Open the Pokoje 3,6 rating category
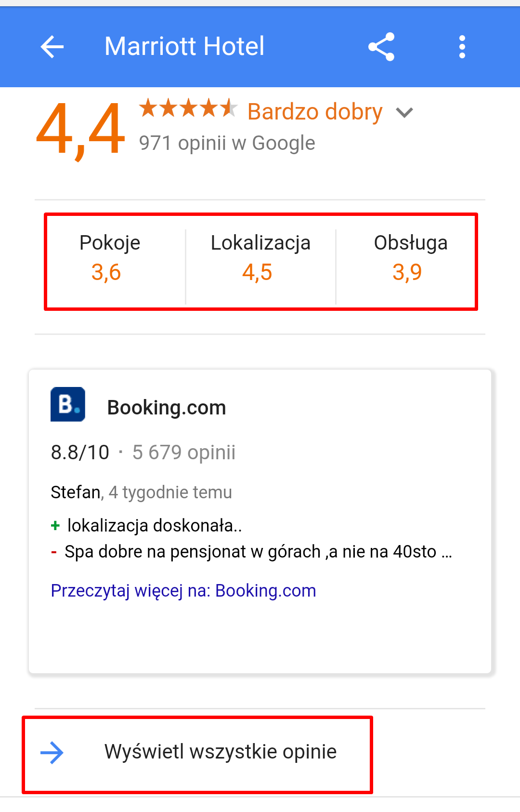 (x=110, y=258)
